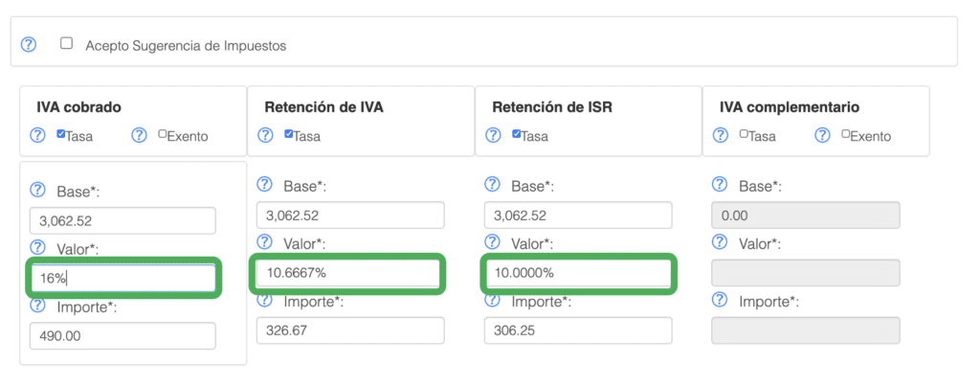Enable Exento checkbox under IVA cobrado
The height and width of the screenshot is (386, 980).
point(163,133)
